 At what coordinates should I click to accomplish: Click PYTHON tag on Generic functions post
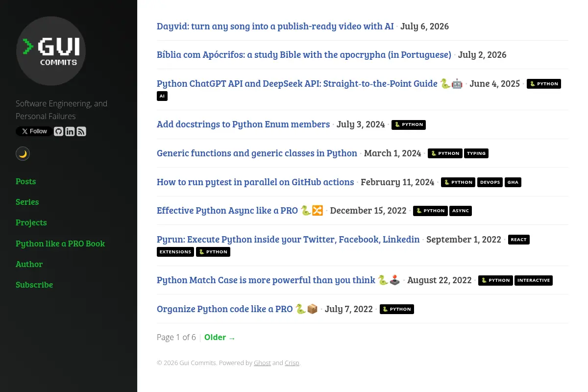point(445,153)
